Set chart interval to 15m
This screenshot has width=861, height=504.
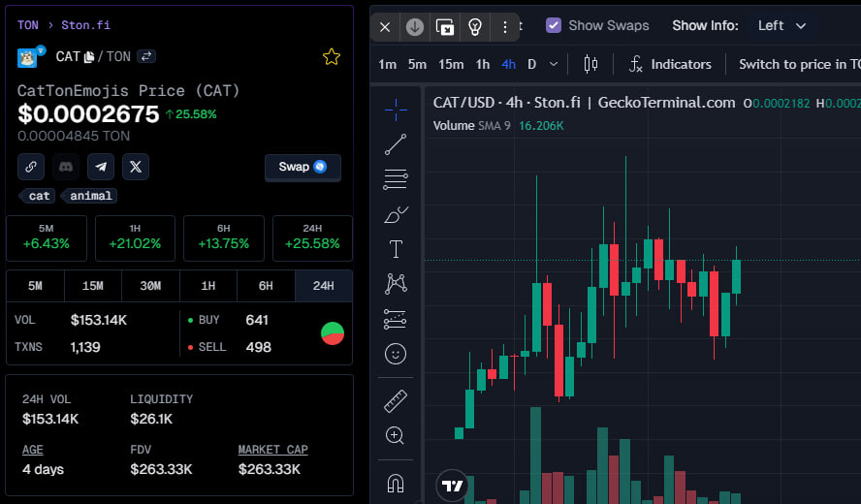(451, 64)
